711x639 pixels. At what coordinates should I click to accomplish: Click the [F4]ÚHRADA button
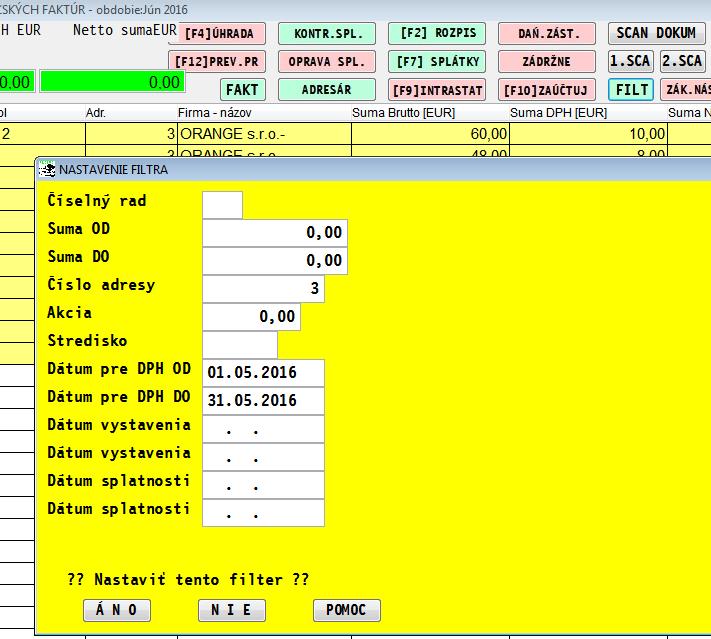(217, 34)
